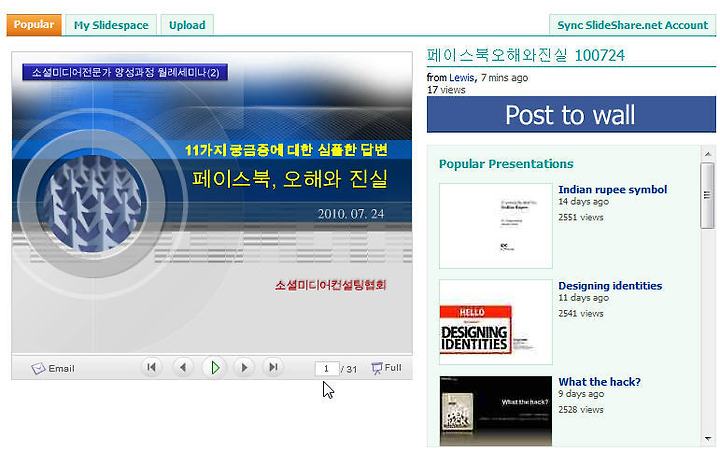
Task: Click '2551 views' under Indian rupee symbol
Action: click(x=581, y=217)
